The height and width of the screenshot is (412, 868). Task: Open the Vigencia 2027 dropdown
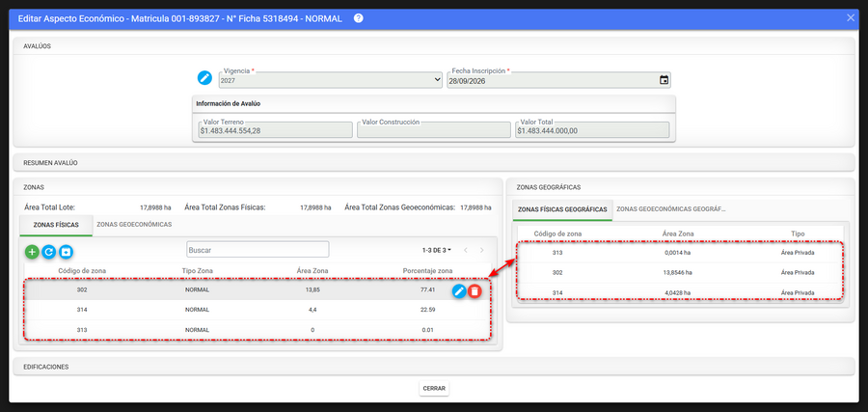330,80
